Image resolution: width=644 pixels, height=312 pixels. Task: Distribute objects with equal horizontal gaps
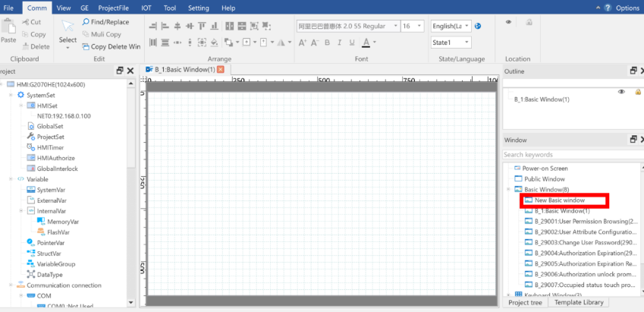(x=152, y=42)
